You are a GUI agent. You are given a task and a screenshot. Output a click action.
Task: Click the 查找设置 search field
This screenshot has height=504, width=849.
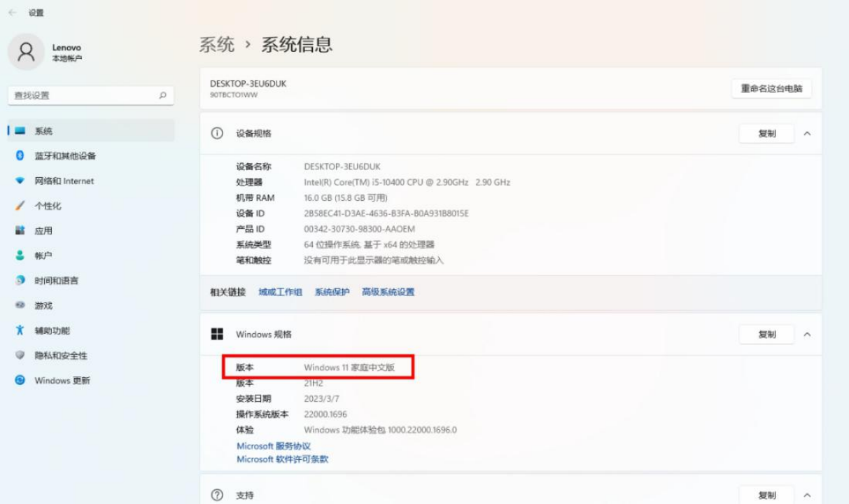click(x=90, y=95)
